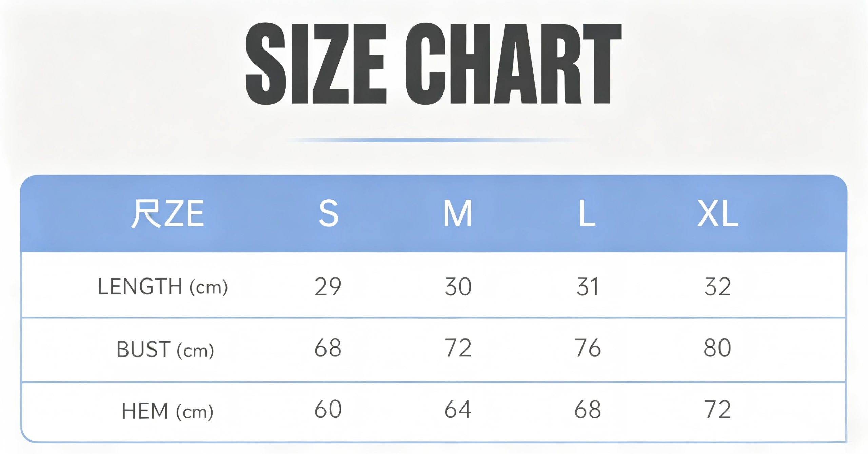This screenshot has width=868, height=454.
Task: Click the blue divider line under title
Action: [x=433, y=140]
